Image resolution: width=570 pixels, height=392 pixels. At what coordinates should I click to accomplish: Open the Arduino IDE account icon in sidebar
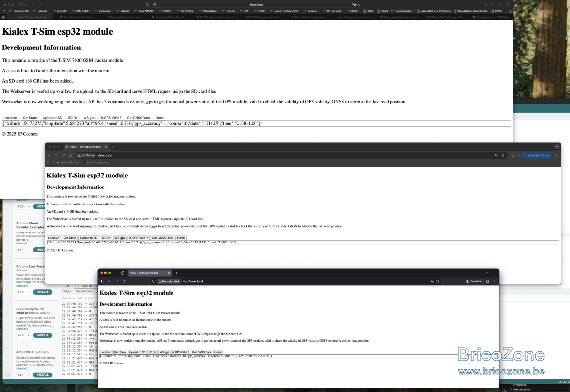(8, 374)
